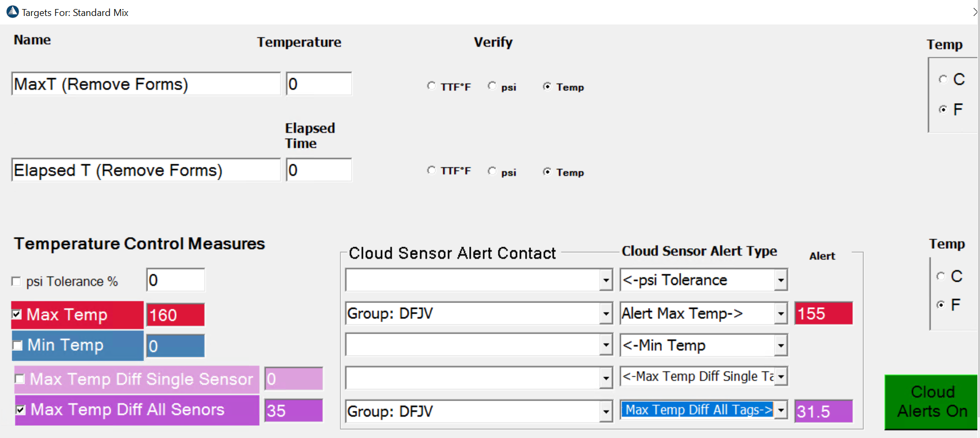Expand the Alert Max Temp type dropdown

click(x=780, y=314)
